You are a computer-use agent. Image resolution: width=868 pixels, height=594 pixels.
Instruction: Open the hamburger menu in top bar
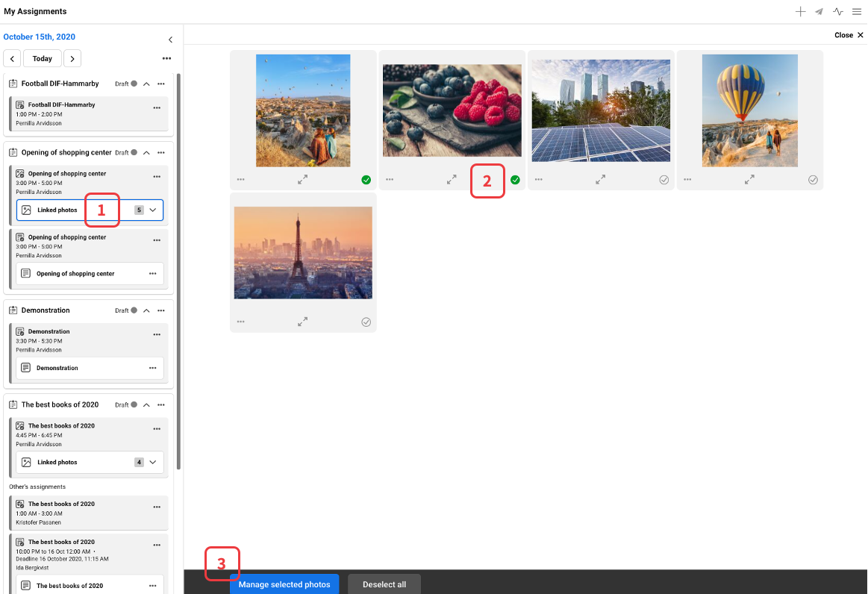click(x=857, y=12)
